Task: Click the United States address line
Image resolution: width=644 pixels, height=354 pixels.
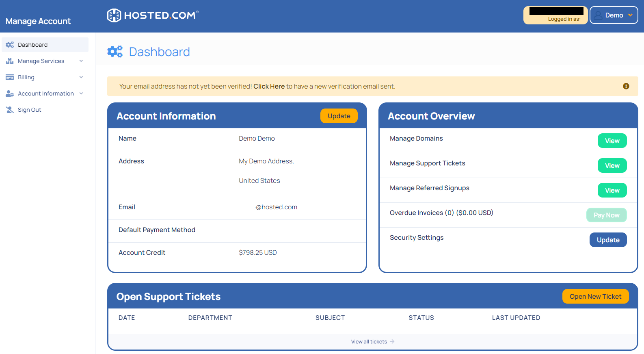Action: [259, 181]
